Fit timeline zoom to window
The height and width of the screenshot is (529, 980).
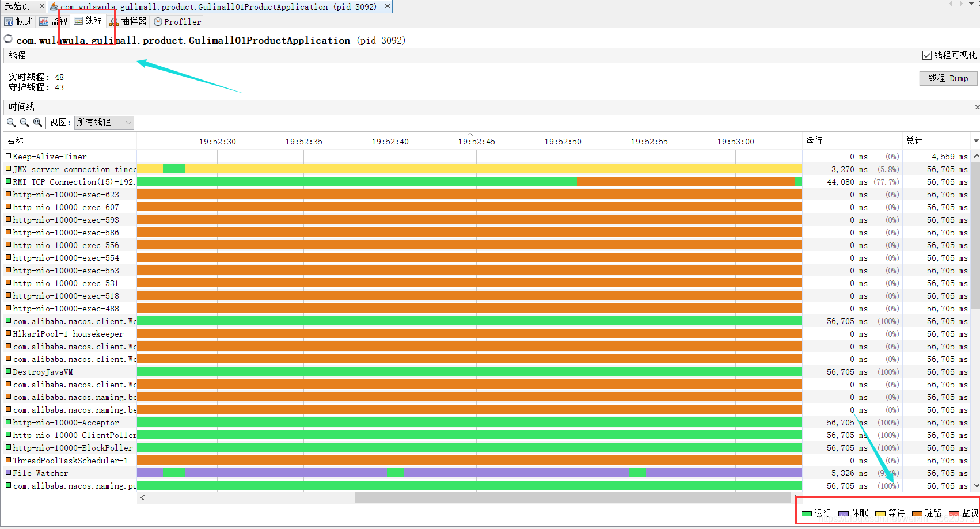pos(37,122)
